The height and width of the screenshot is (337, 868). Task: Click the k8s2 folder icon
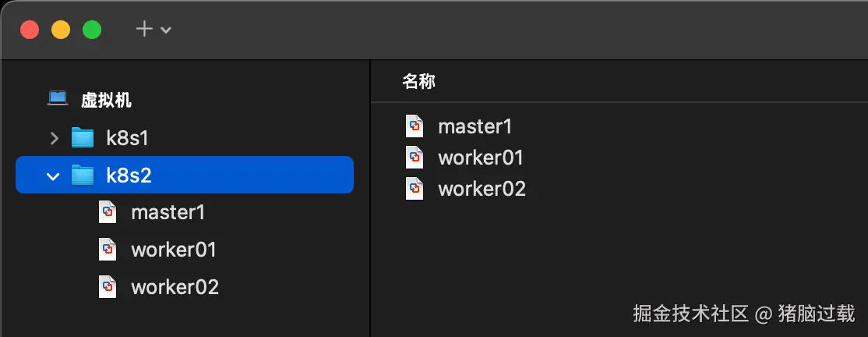click(82, 176)
